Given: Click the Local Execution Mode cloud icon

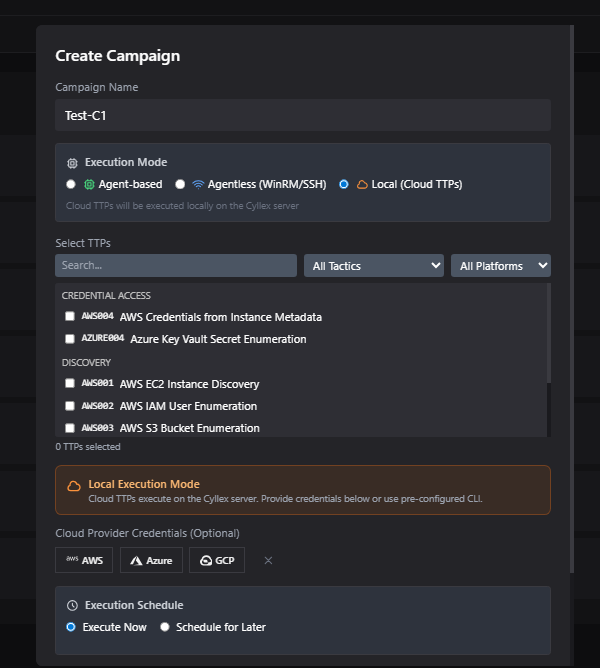Looking at the screenshot, I should click(x=74, y=486).
